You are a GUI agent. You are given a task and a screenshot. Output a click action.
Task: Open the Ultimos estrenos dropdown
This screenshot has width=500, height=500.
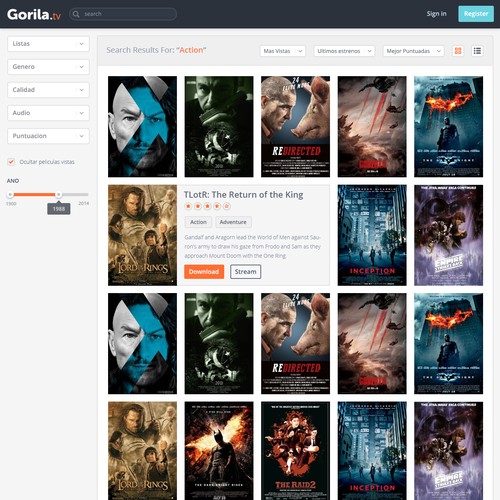344,51
